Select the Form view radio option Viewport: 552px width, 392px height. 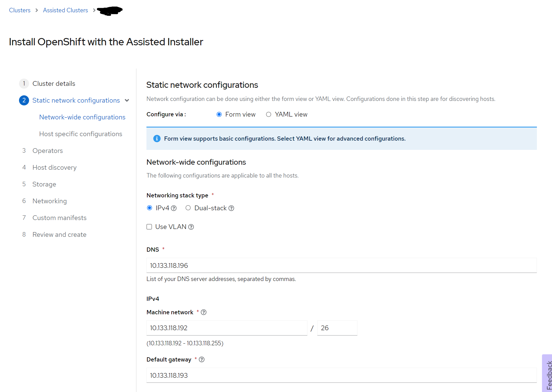pyautogui.click(x=219, y=114)
